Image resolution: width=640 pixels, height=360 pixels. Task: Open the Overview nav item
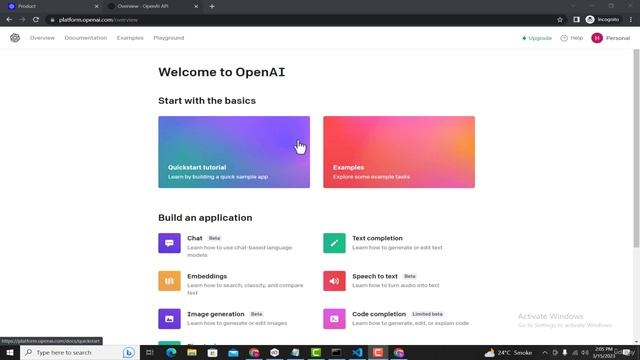[x=42, y=38]
